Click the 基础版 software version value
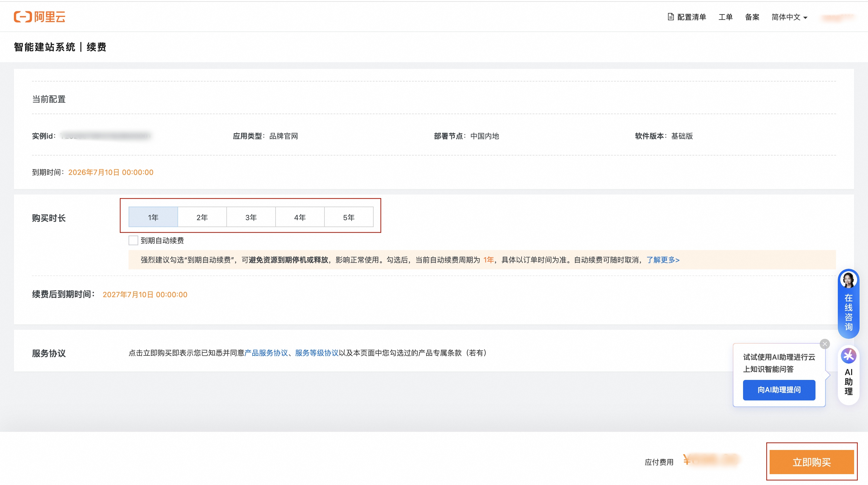The width and height of the screenshot is (868, 485). 682,136
